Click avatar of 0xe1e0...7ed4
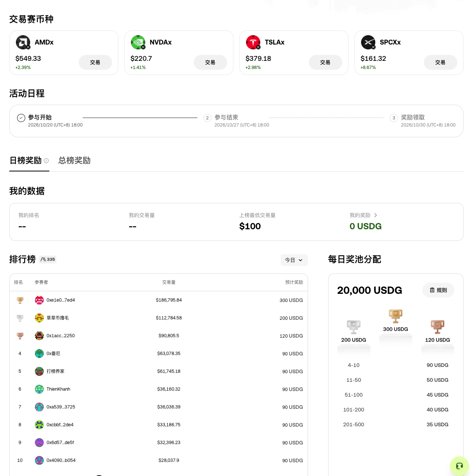Viewport: 471px width, 476px height. [x=39, y=300]
